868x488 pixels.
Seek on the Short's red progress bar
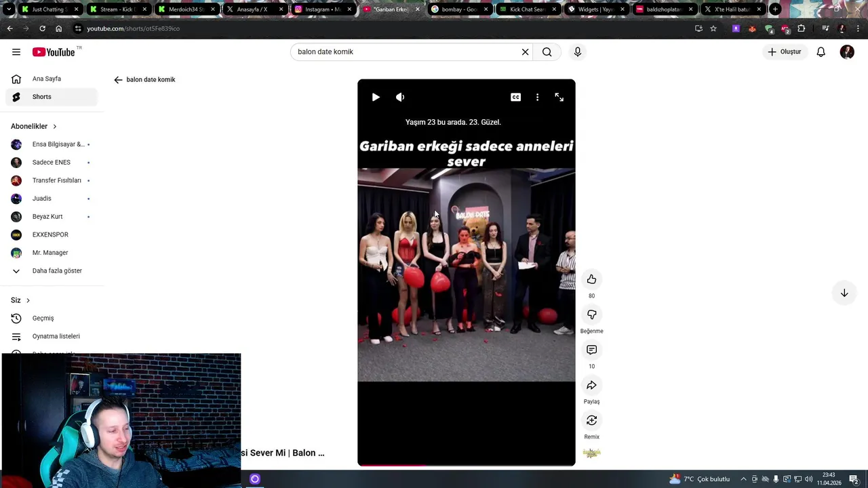tap(467, 465)
